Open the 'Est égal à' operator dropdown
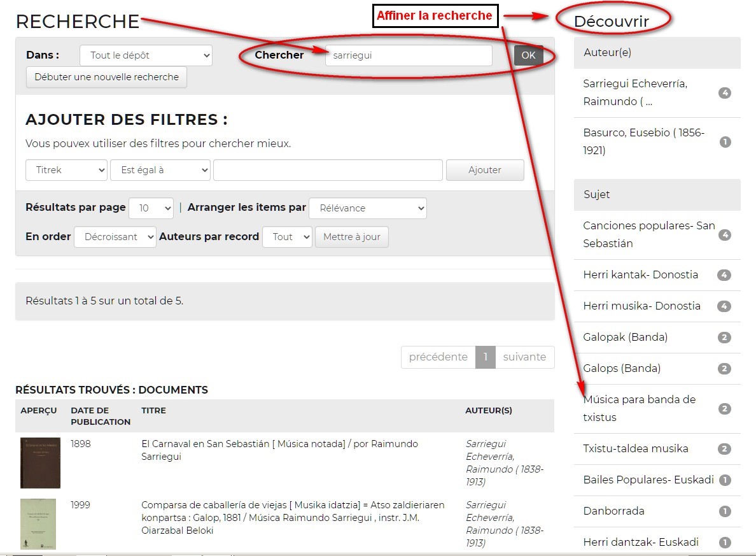 (x=160, y=170)
